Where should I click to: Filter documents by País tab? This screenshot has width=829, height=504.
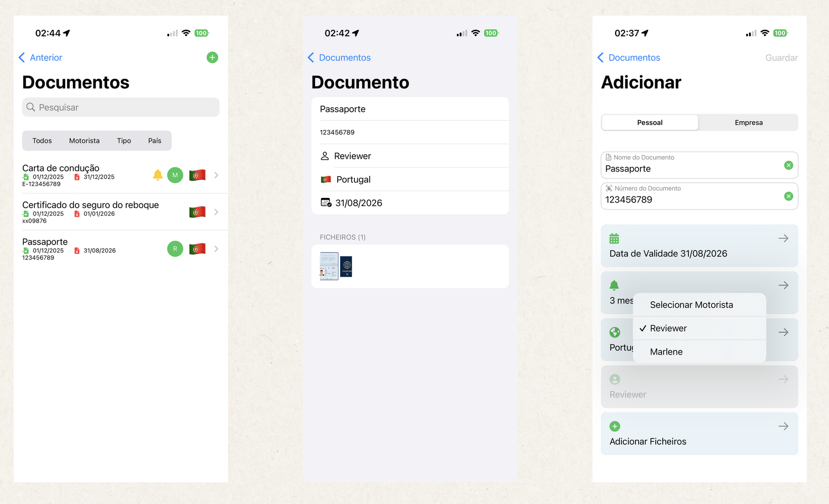pyautogui.click(x=155, y=141)
